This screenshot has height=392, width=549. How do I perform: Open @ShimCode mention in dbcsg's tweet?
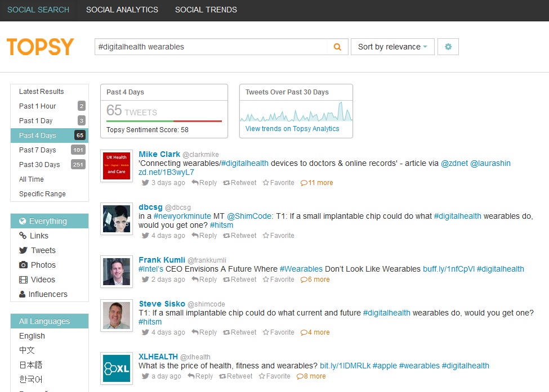click(250, 216)
